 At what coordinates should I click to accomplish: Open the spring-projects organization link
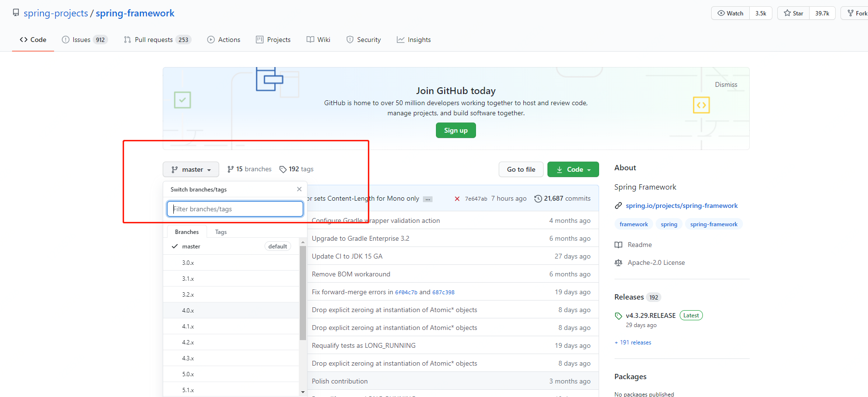[x=56, y=13]
